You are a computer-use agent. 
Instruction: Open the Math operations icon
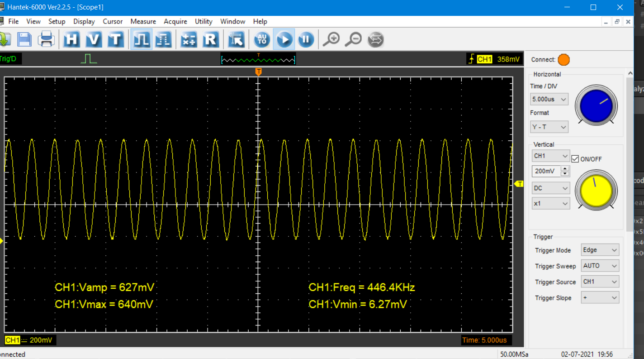point(189,39)
